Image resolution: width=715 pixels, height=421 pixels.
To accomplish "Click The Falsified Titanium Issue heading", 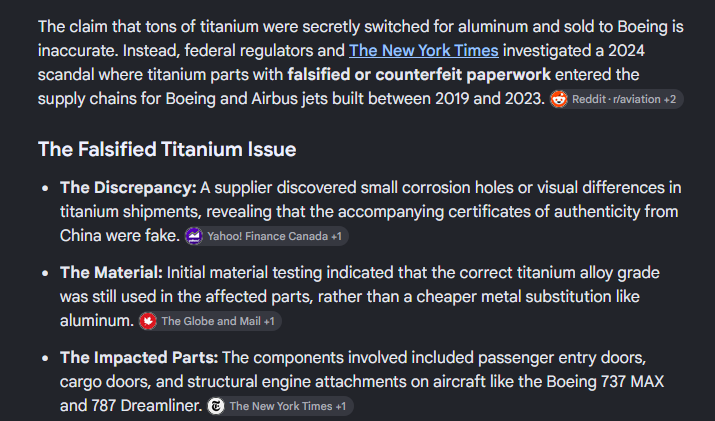I will [167, 149].
